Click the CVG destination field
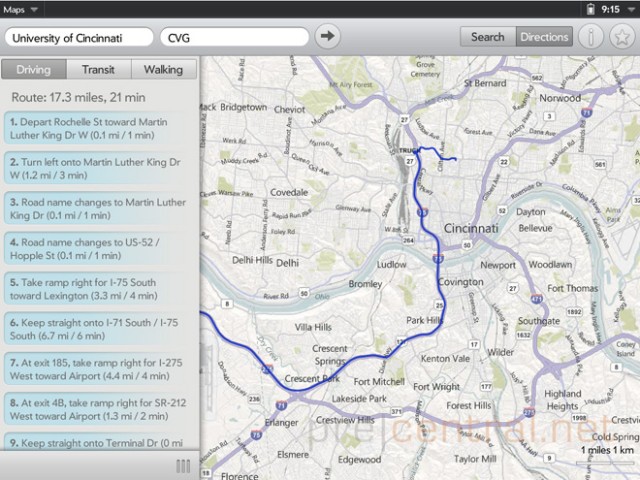 coord(235,38)
